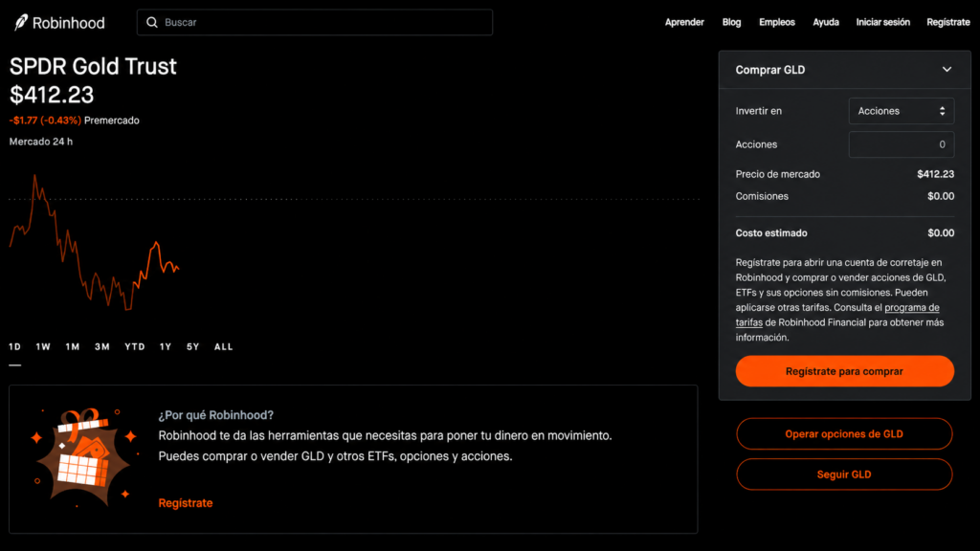Click the Comisiones $0.00 value
The image size is (980, 551).
941,196
